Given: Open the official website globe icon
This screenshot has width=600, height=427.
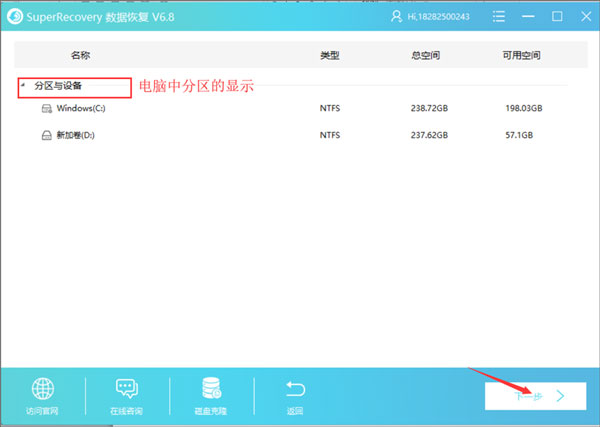Looking at the screenshot, I should click(x=43, y=390).
